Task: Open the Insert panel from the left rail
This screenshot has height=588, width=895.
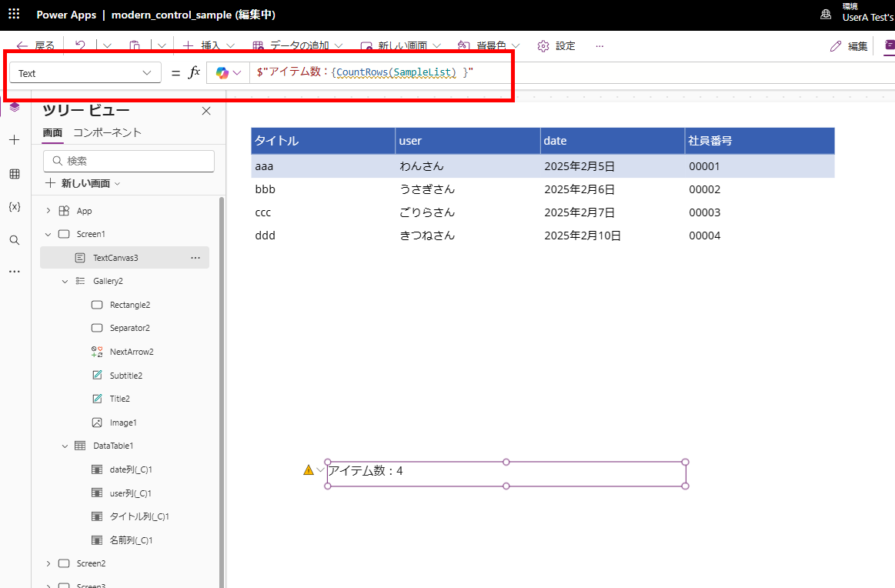Action: tap(14, 140)
